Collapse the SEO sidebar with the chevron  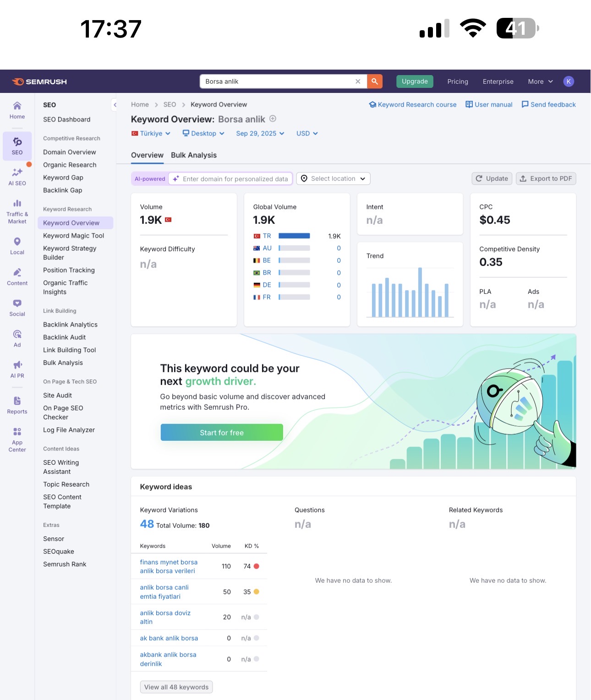pyautogui.click(x=115, y=105)
